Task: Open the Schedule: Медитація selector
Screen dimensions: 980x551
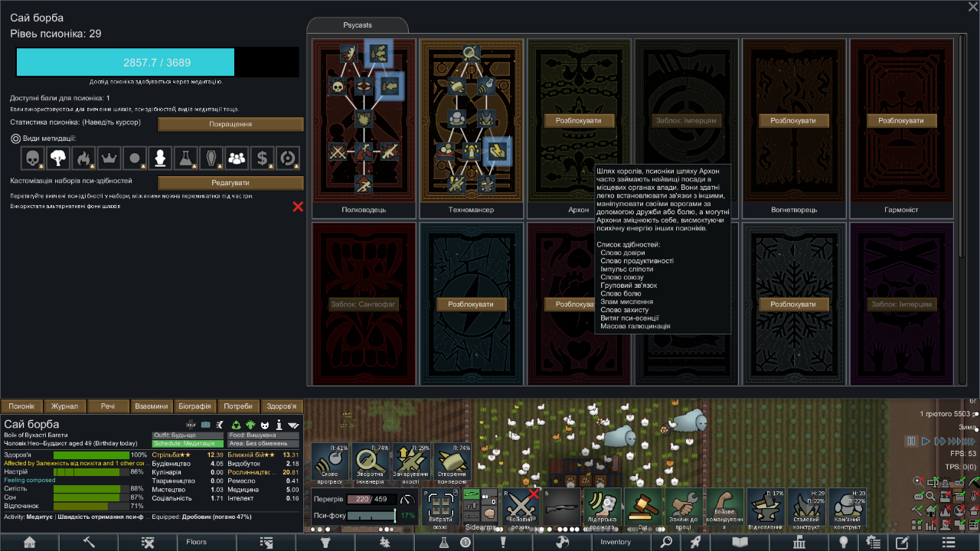Action: (x=188, y=444)
